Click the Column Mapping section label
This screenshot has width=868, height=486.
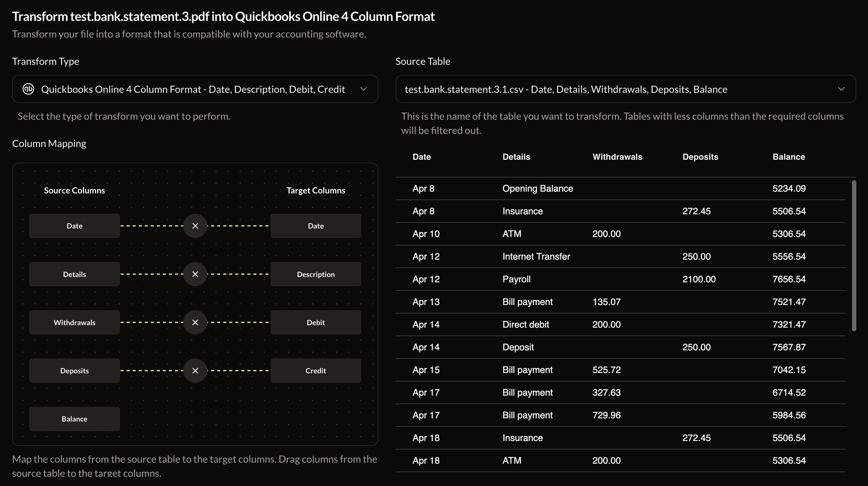(x=49, y=143)
